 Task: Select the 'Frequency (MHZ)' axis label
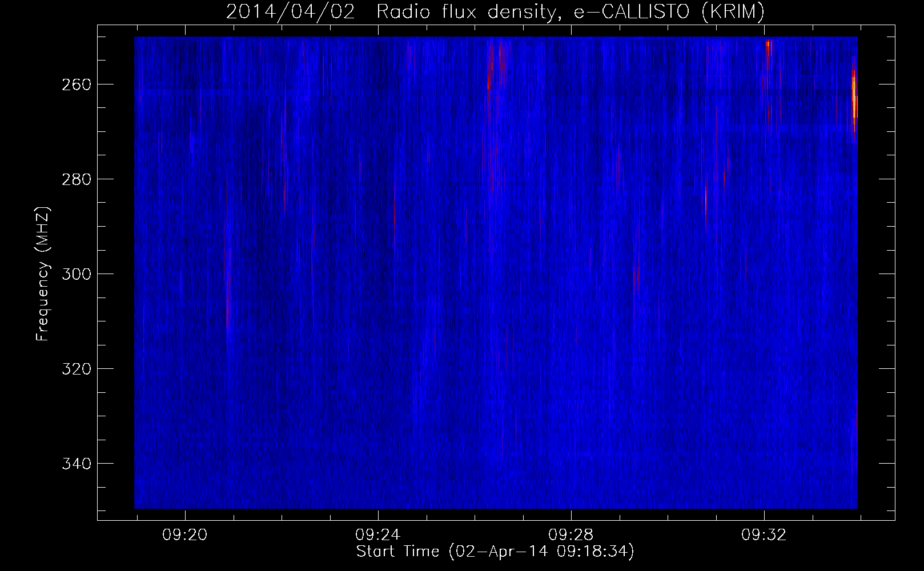coord(43,274)
